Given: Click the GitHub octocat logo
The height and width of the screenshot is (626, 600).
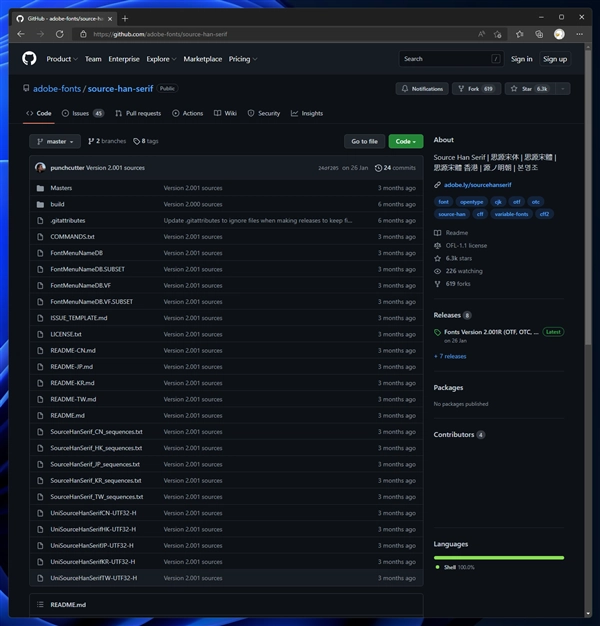Looking at the screenshot, I should (29, 59).
